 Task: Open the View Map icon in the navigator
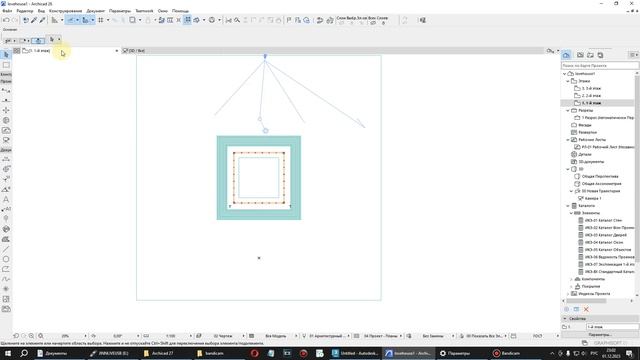580,55
